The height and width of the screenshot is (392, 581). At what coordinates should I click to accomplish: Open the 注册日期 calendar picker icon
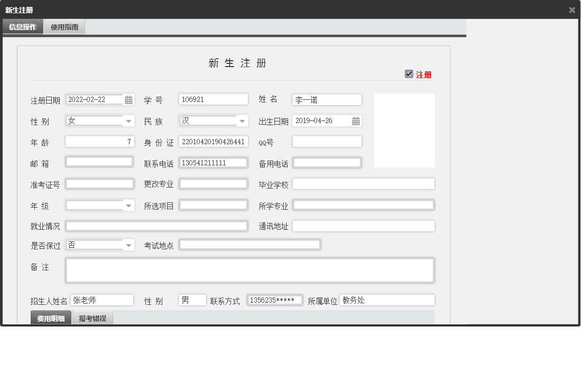click(128, 100)
